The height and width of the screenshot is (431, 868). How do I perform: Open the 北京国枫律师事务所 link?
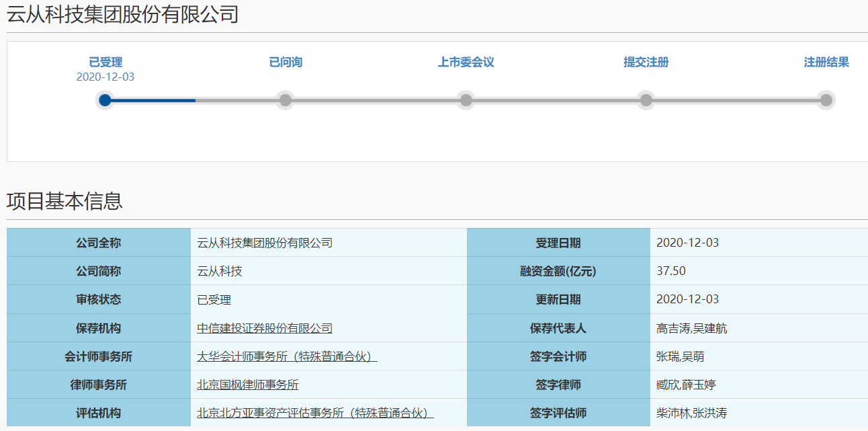click(248, 385)
